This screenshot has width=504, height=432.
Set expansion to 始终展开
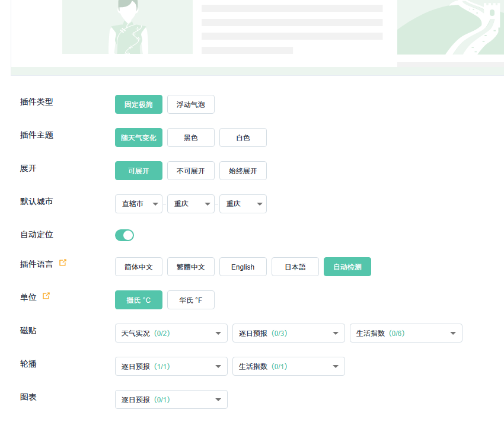point(243,171)
